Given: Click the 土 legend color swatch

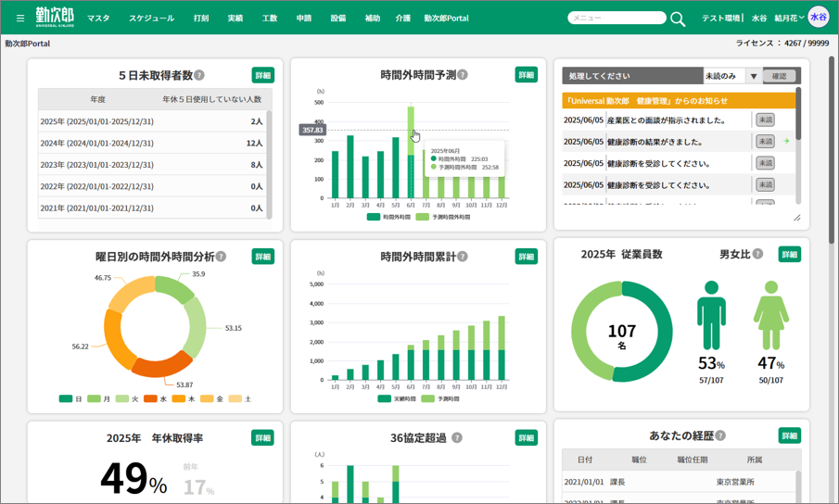Looking at the screenshot, I should coord(235,398).
